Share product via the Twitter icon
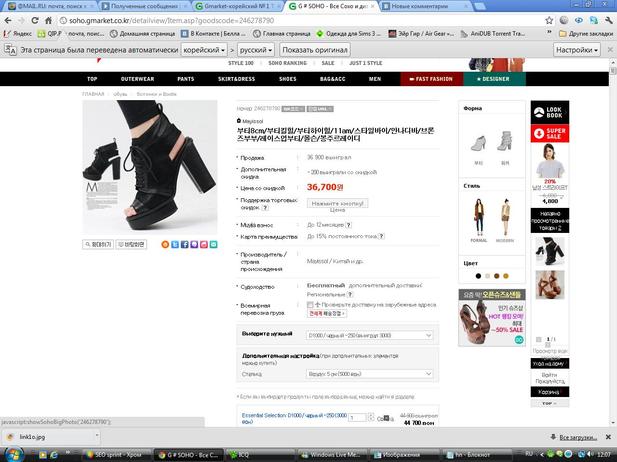This screenshot has height=462, width=617. point(175,245)
